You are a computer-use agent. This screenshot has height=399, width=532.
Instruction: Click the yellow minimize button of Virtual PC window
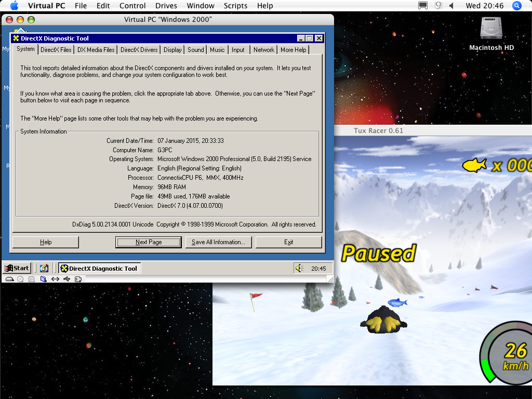click(20, 20)
